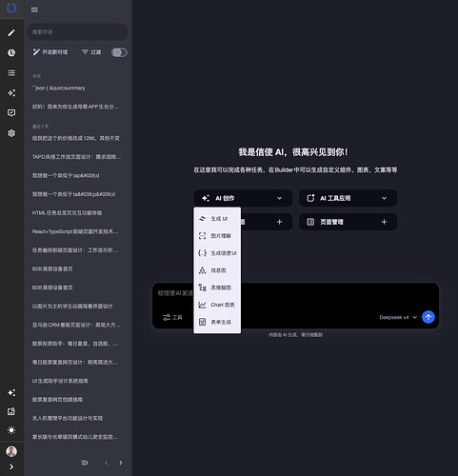Click the AI 工具应用 card icon
Viewport: 458px width, 476px height.
point(310,198)
